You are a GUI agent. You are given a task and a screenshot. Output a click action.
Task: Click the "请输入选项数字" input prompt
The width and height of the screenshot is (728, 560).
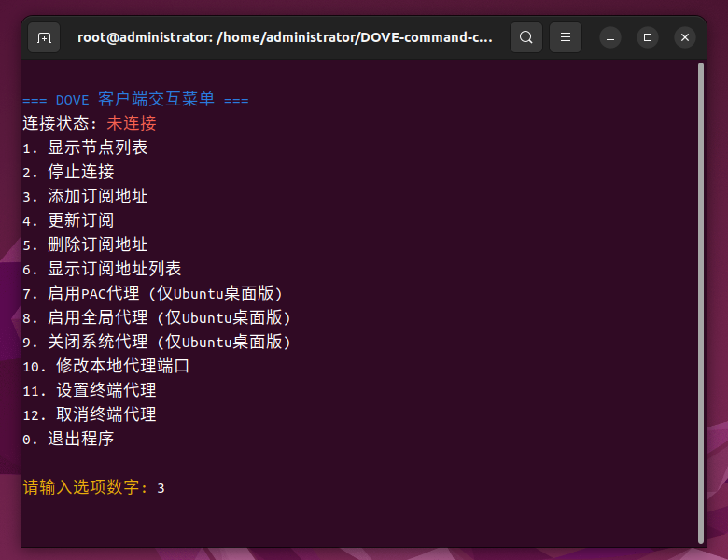86,487
